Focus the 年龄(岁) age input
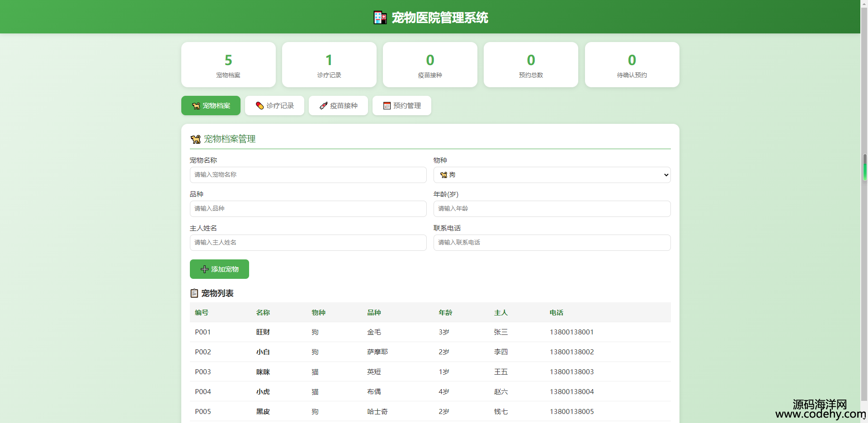Screen dimensions: 868x423 pyautogui.click(x=552, y=209)
